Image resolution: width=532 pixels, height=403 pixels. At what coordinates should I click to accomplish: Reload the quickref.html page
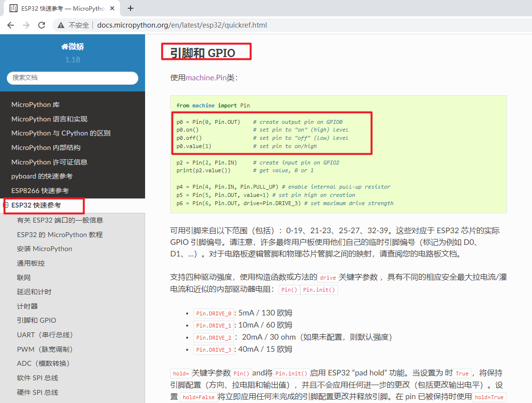click(x=43, y=25)
